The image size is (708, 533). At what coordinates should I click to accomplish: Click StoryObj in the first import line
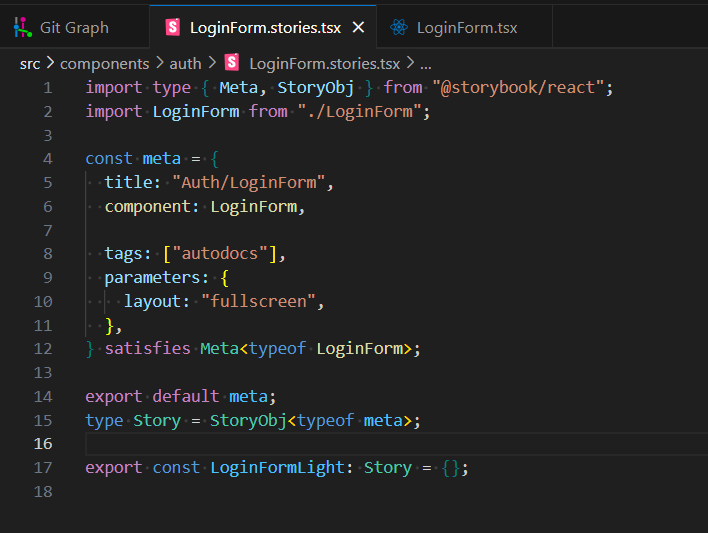point(315,88)
